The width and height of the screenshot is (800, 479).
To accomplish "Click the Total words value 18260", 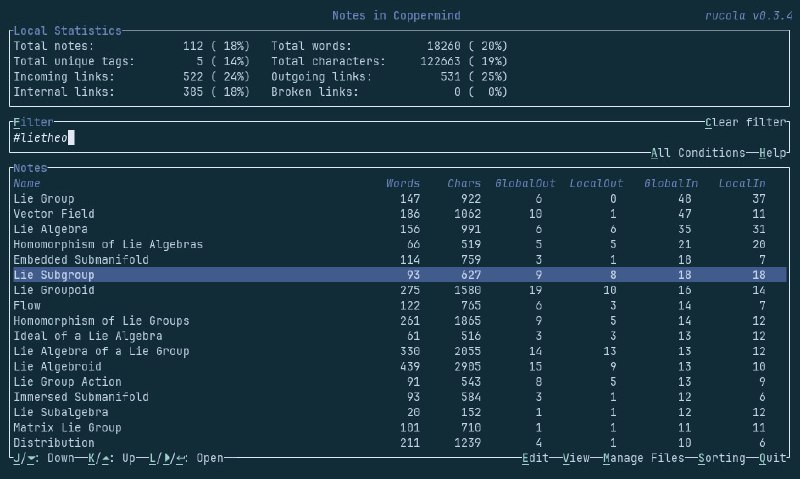I will click(443, 46).
